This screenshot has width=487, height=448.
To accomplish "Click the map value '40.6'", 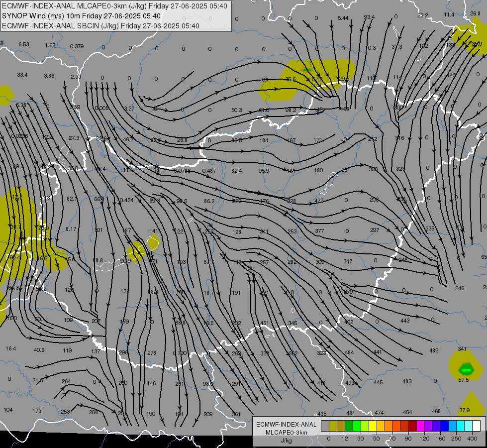I will click(x=39, y=350).
